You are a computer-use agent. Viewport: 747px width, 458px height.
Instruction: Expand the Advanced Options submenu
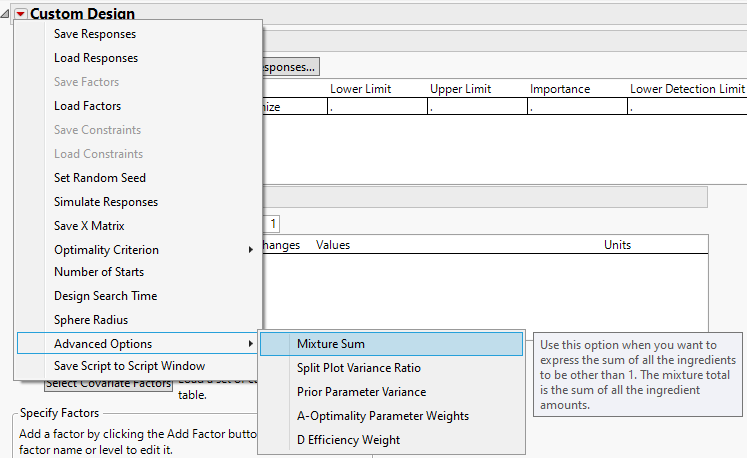[x=103, y=344]
